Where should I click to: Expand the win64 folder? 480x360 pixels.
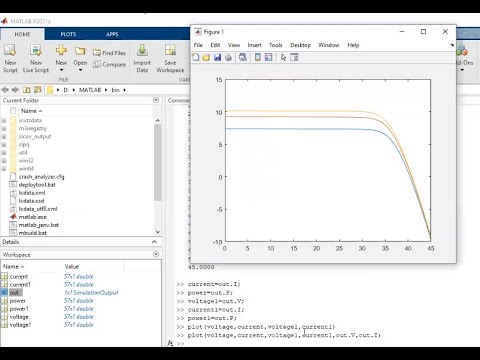(x=4, y=169)
